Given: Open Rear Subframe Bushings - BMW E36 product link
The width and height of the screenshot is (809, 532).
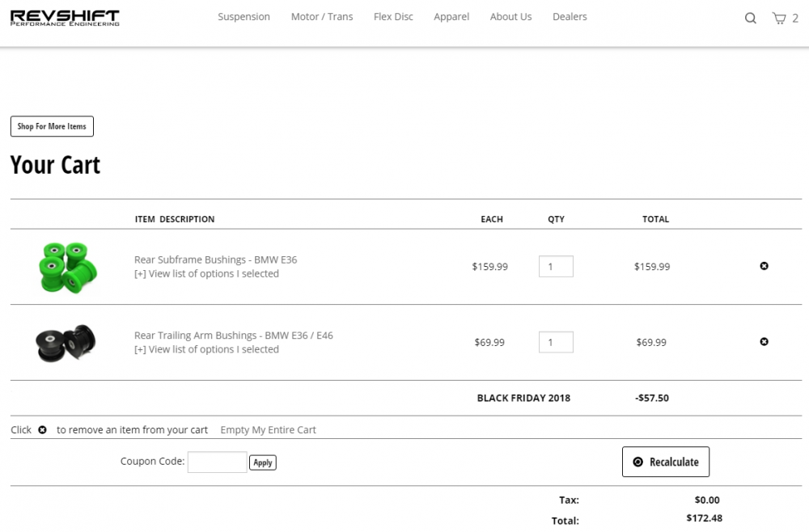Looking at the screenshot, I should point(216,260).
